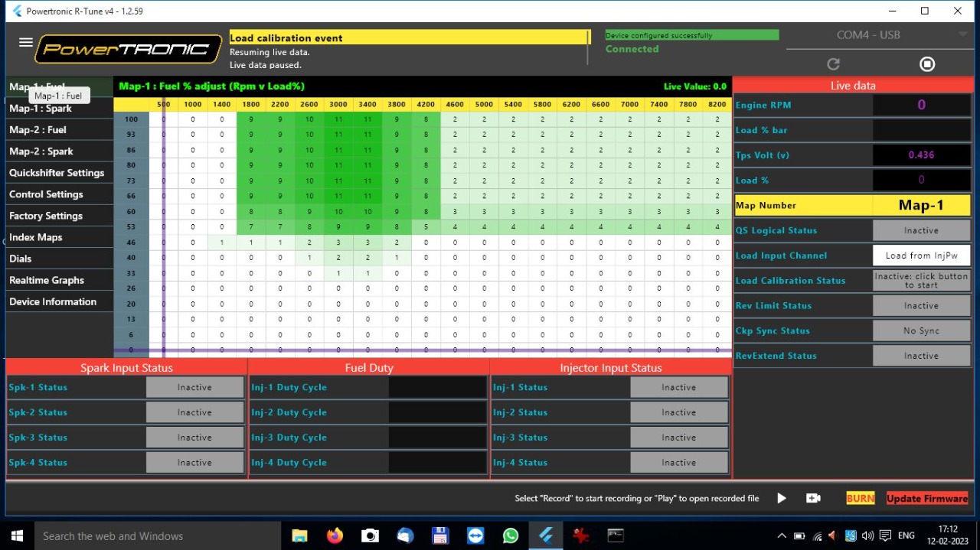Viewport: 980px width, 550px height.
Task: Open the hamburger menu
Action: pyautogui.click(x=26, y=43)
